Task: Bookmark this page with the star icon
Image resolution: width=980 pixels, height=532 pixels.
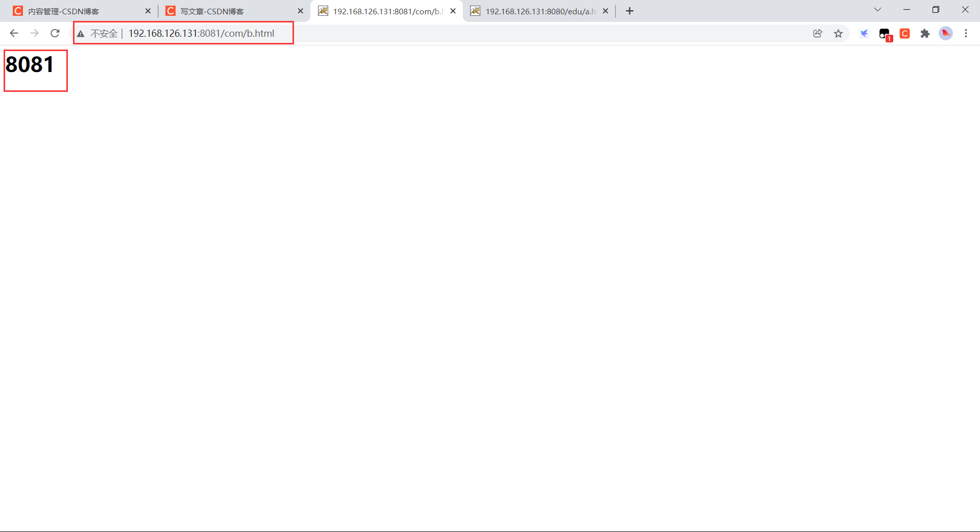Action: pos(838,33)
